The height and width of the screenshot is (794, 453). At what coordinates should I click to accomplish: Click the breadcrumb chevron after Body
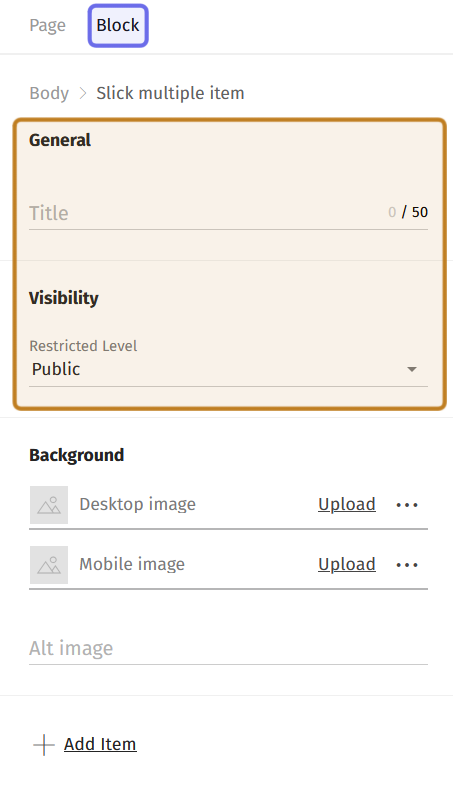[83, 93]
